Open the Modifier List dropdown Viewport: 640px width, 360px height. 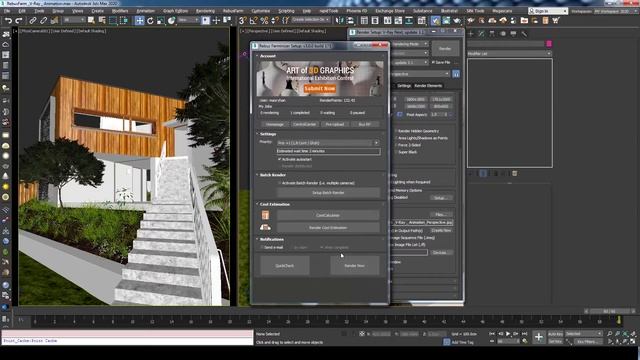[509, 53]
